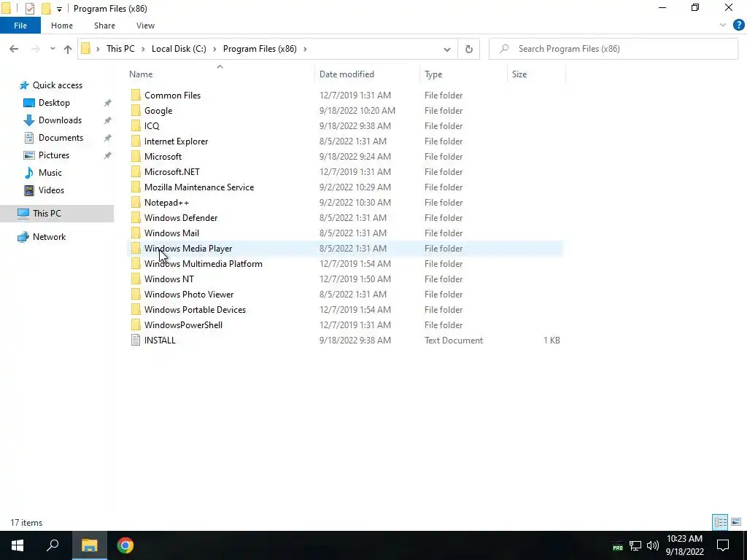Click the volume speaker tray icon

coord(653,545)
